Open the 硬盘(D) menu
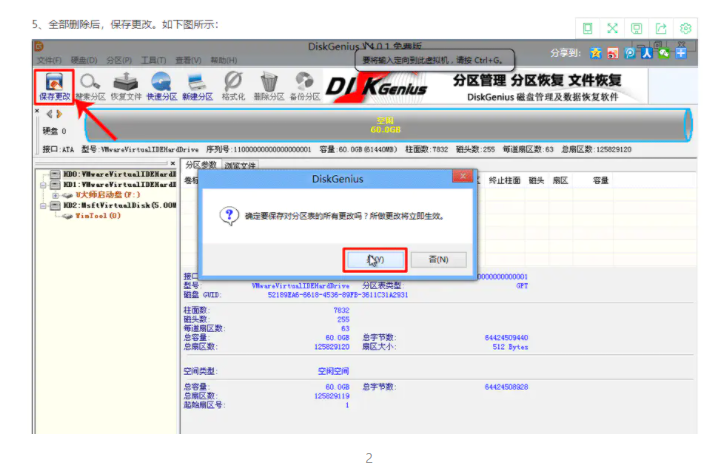This screenshot has width=720, height=471. point(84,60)
